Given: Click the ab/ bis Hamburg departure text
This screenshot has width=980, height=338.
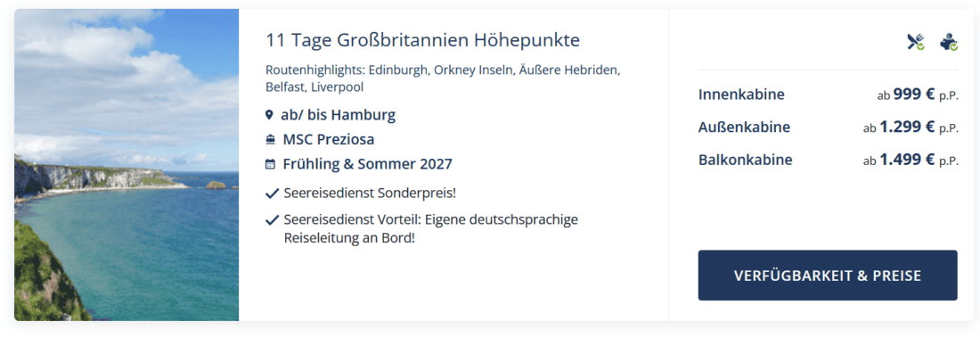Looking at the screenshot, I should click(x=339, y=115).
